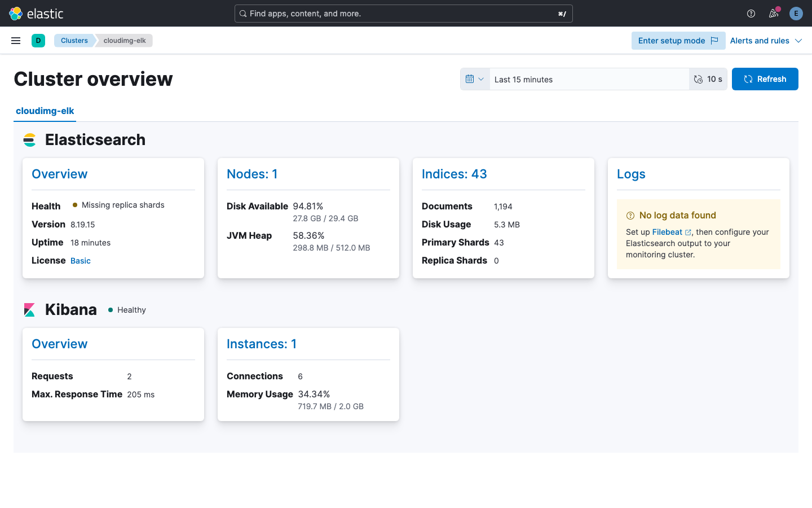Viewport: 812px width, 508px height.
Task: Click Enter setup mode button
Action: coord(678,41)
